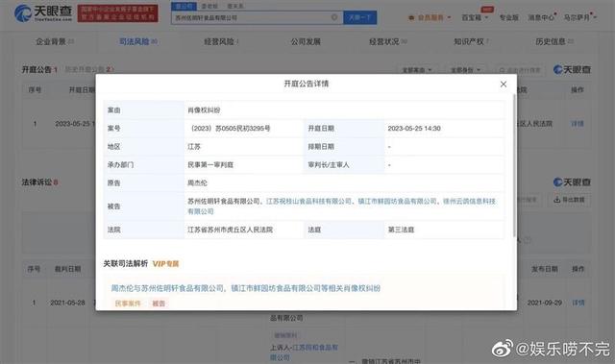Open defendant link 江苏祝枝山食品科技有限公司
Image resolution: width=615 pixels, height=364 pixels.
[x=308, y=201]
